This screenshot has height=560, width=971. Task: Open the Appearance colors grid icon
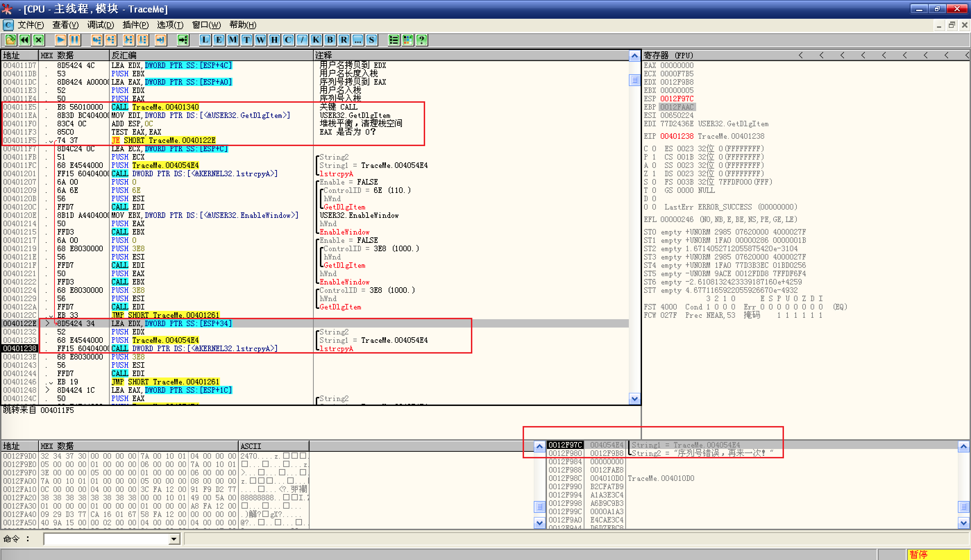pos(408,40)
